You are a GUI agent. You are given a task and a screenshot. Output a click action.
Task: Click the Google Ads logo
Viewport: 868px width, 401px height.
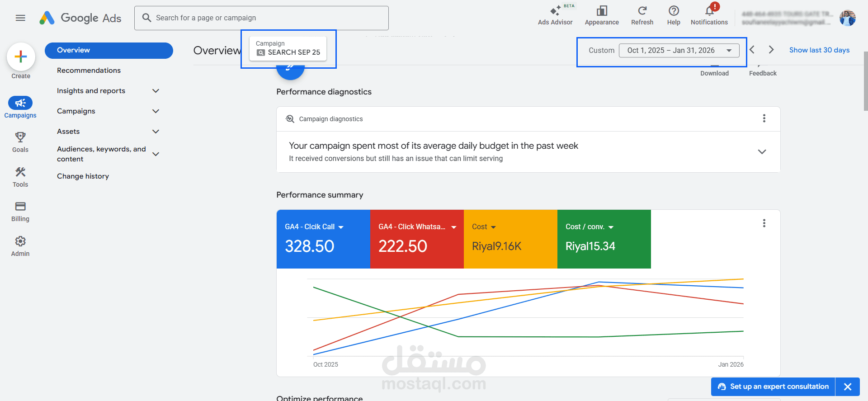(80, 18)
